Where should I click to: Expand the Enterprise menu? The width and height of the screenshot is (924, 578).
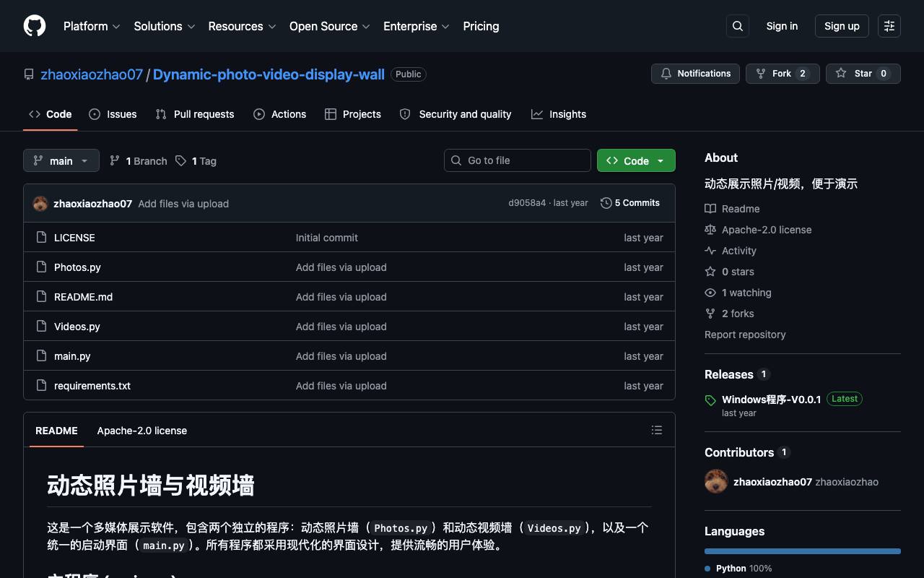[x=417, y=26]
